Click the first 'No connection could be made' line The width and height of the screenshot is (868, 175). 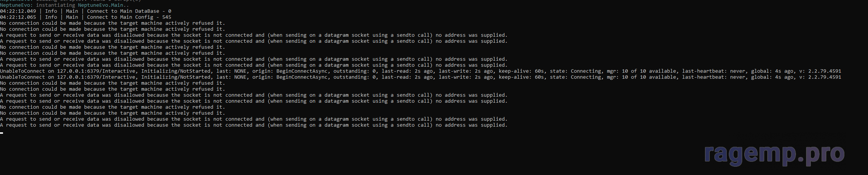click(x=113, y=23)
